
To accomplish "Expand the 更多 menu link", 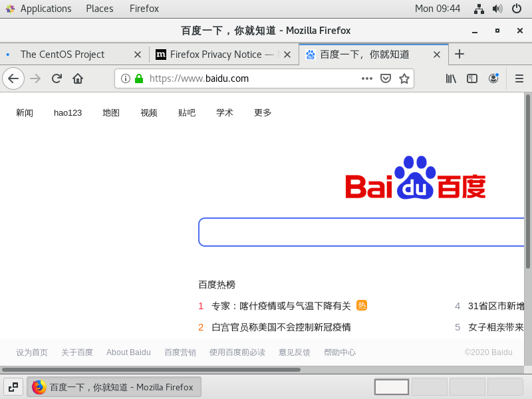I will click(263, 112).
